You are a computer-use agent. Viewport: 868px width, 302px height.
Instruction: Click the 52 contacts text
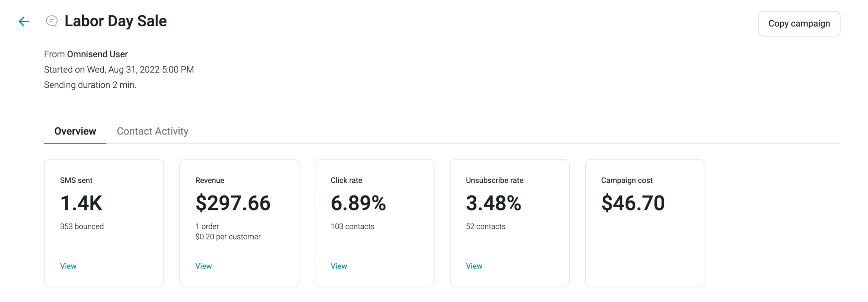pyautogui.click(x=485, y=226)
